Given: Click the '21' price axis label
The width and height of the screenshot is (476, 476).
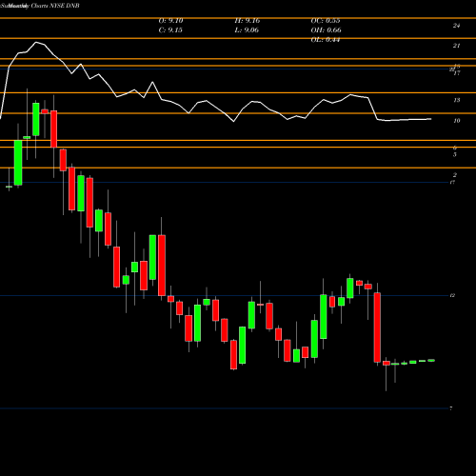Looking at the screenshot, I should tap(456, 46).
